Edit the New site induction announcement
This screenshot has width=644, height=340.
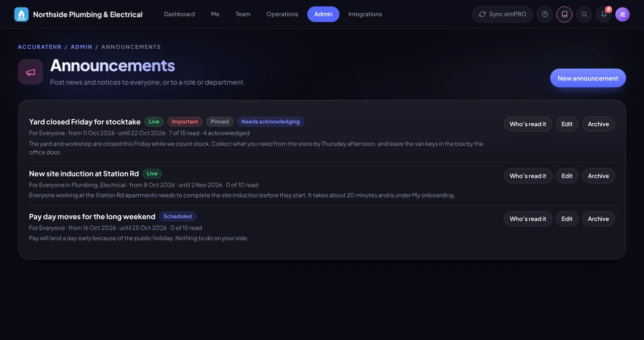coord(567,176)
